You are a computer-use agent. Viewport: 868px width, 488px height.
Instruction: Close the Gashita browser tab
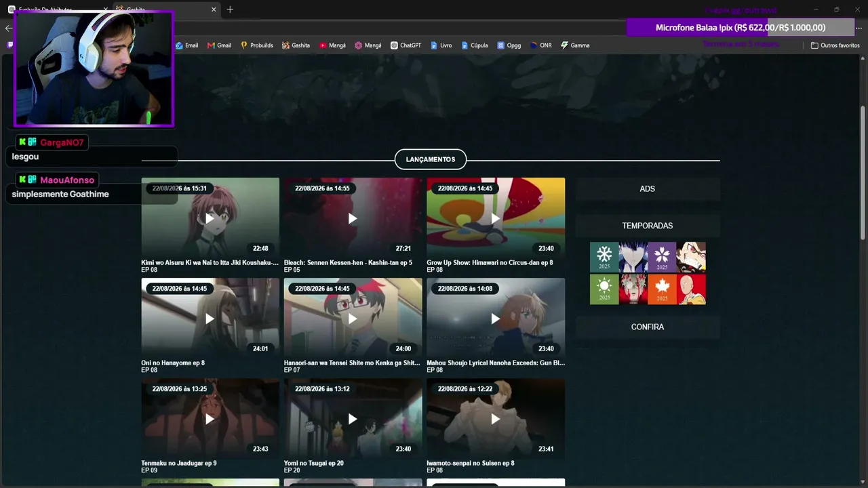[214, 9]
